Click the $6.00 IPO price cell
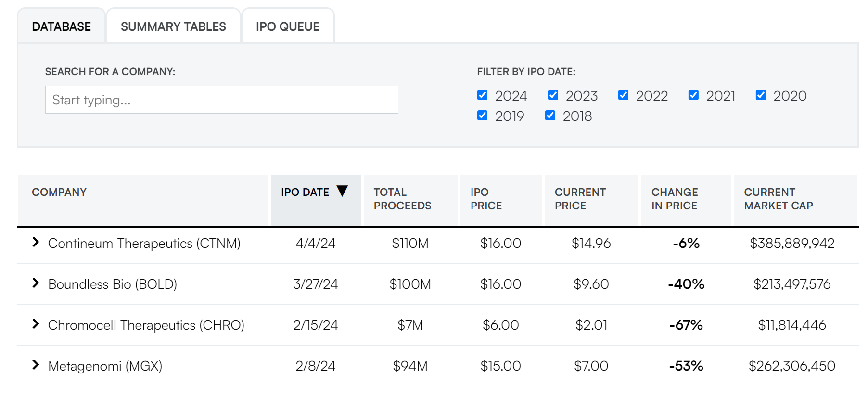 (x=501, y=325)
